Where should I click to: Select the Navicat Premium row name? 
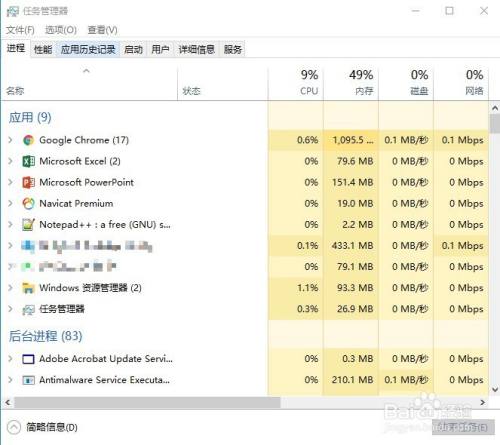[76, 203]
